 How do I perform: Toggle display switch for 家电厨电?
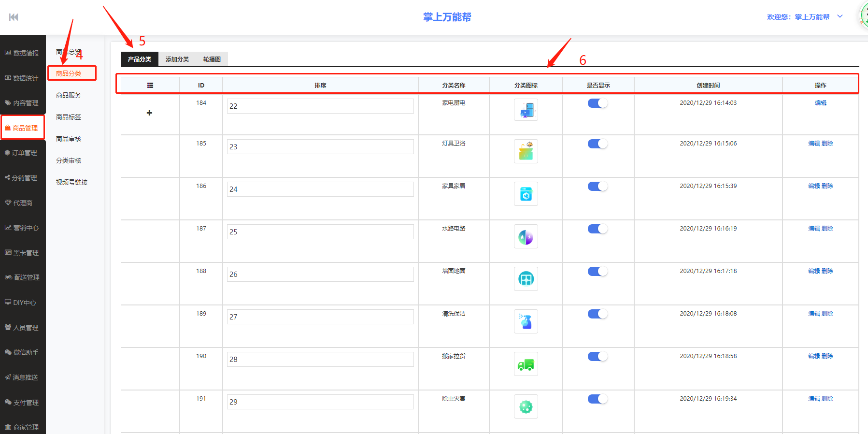click(598, 103)
